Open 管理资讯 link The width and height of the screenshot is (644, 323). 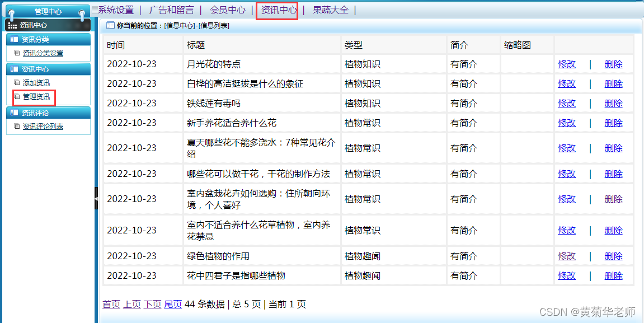coord(36,97)
